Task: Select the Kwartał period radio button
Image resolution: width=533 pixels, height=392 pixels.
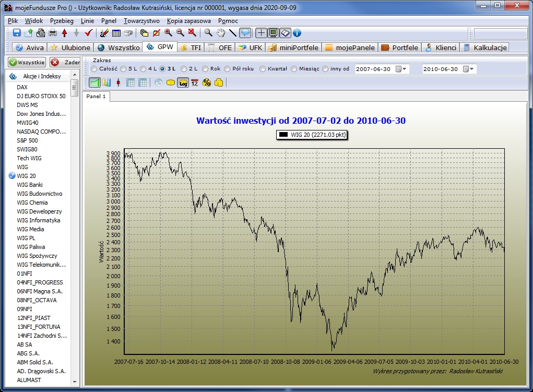Action: (x=263, y=69)
